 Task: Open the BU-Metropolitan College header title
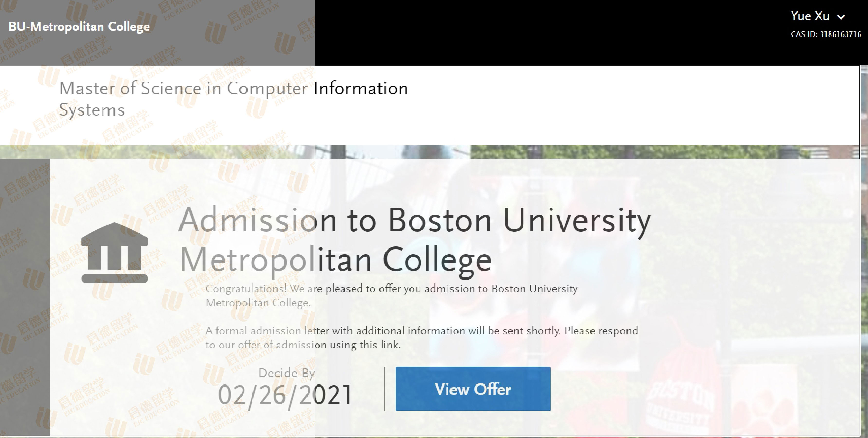79,27
